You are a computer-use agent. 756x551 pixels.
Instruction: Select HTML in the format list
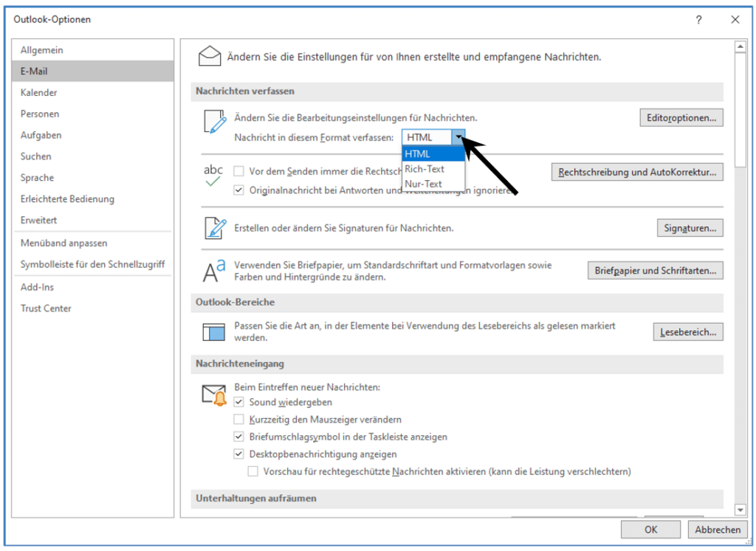(433, 153)
